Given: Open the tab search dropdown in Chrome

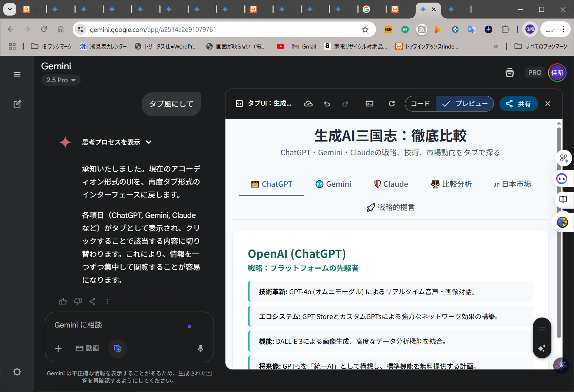Looking at the screenshot, I should (10, 9).
